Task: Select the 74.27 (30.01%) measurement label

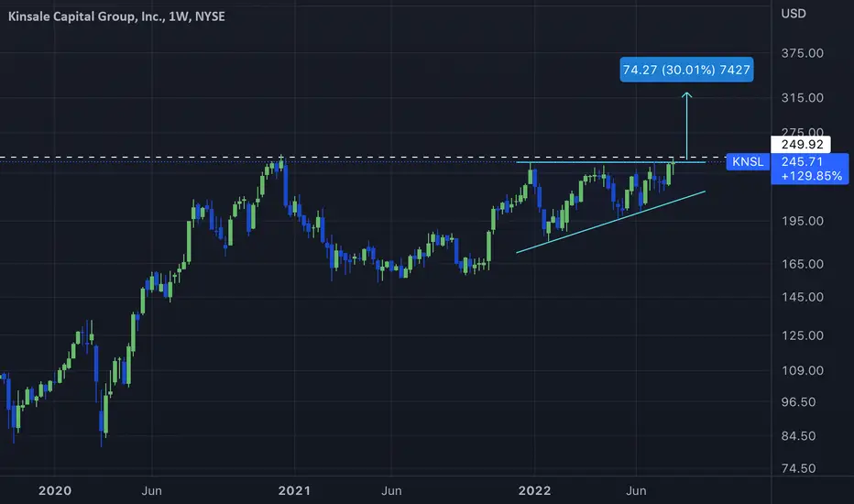Action: pos(687,70)
